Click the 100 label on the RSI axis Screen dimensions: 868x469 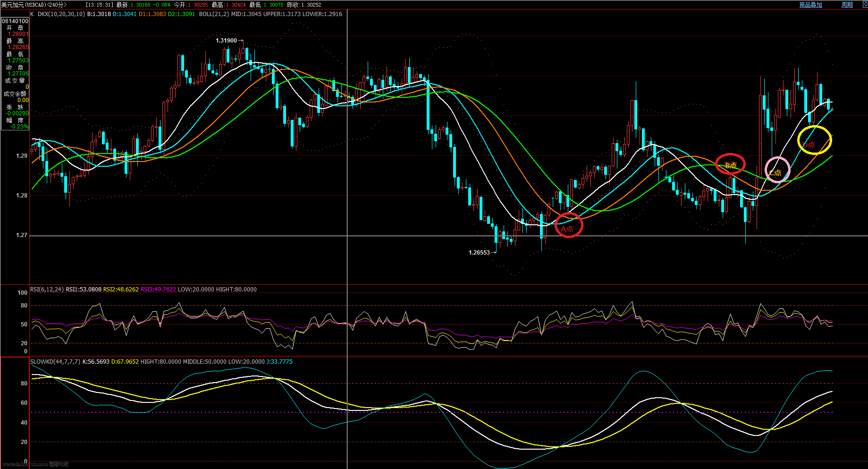point(22,293)
